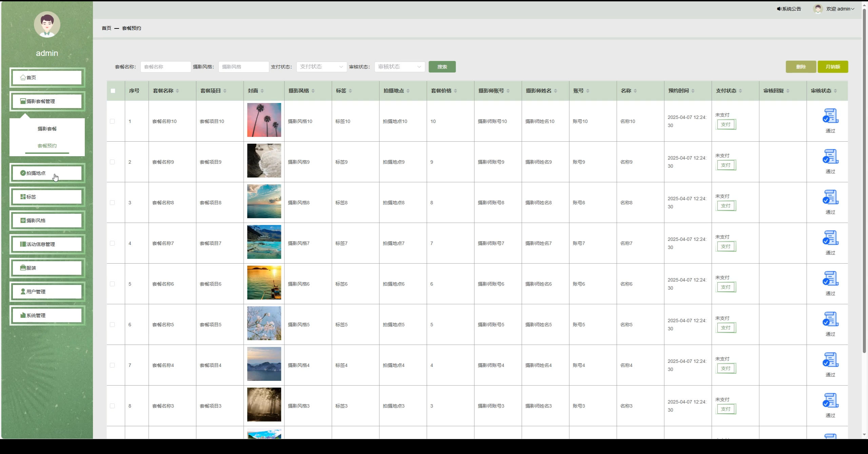Click the 标签 grid icon in sidebar

pyautogui.click(x=23, y=197)
